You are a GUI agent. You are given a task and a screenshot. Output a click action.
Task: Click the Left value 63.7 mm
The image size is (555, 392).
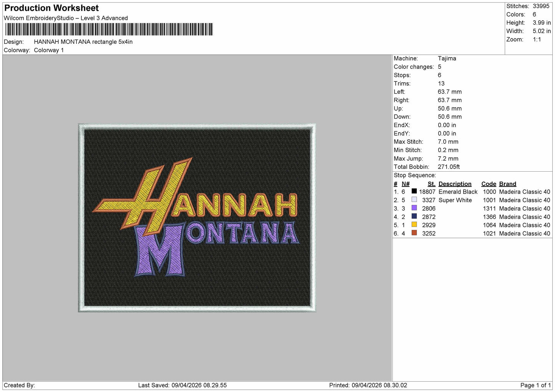coord(450,92)
